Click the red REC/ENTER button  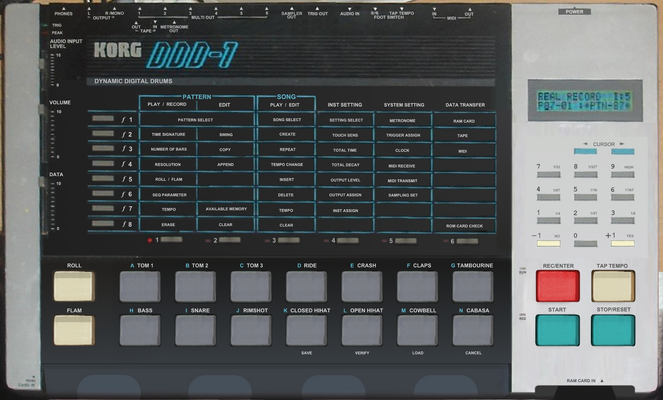point(558,286)
